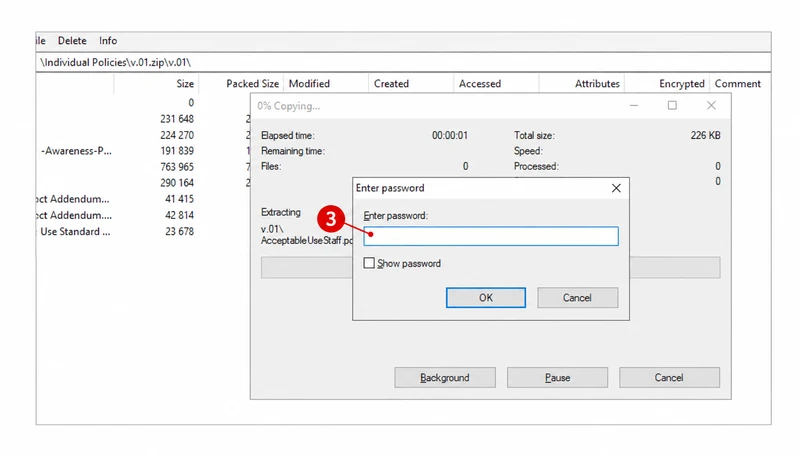Click the archive path address bar
Screen dimensions: 800x457
point(403,62)
